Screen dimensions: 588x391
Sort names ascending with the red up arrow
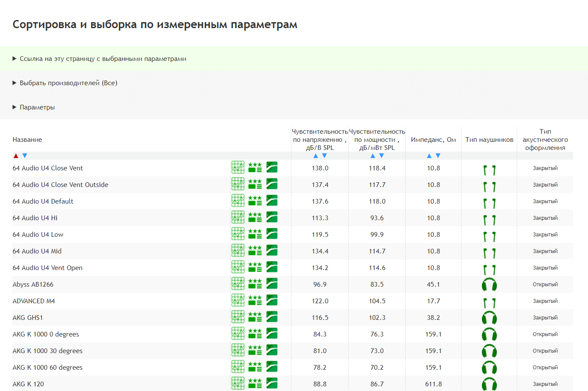[x=16, y=156]
